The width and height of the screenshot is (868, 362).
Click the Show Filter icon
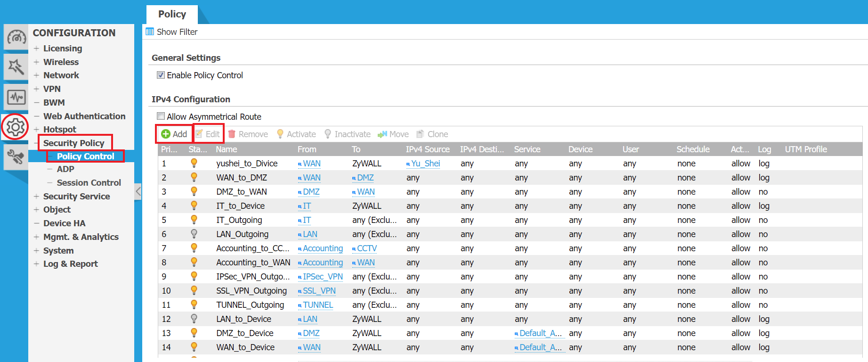click(150, 32)
